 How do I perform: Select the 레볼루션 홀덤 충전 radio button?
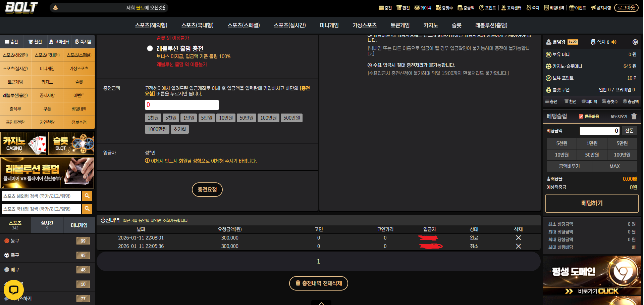[x=150, y=49]
